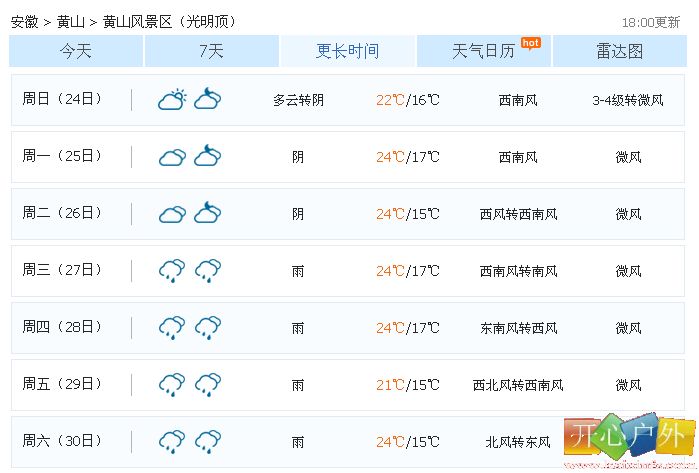Click the 黄山 breadcrumb link
This screenshot has height=473, width=699.
[x=70, y=21]
